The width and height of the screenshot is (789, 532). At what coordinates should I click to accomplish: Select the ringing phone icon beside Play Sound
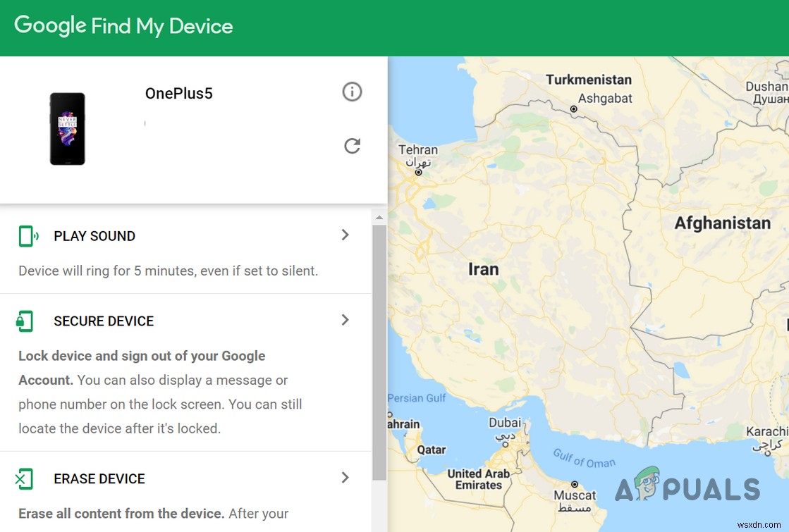(x=28, y=235)
